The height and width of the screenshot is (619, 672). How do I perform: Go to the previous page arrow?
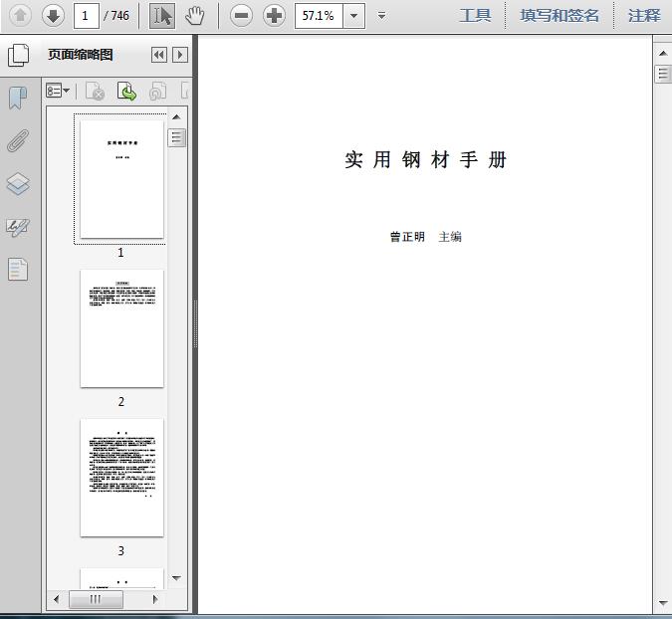20,15
